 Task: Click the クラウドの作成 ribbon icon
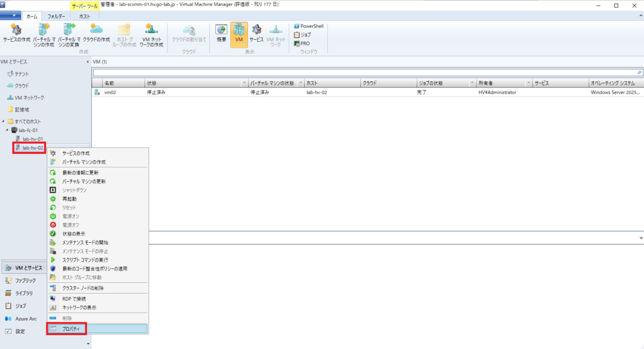pos(96,33)
